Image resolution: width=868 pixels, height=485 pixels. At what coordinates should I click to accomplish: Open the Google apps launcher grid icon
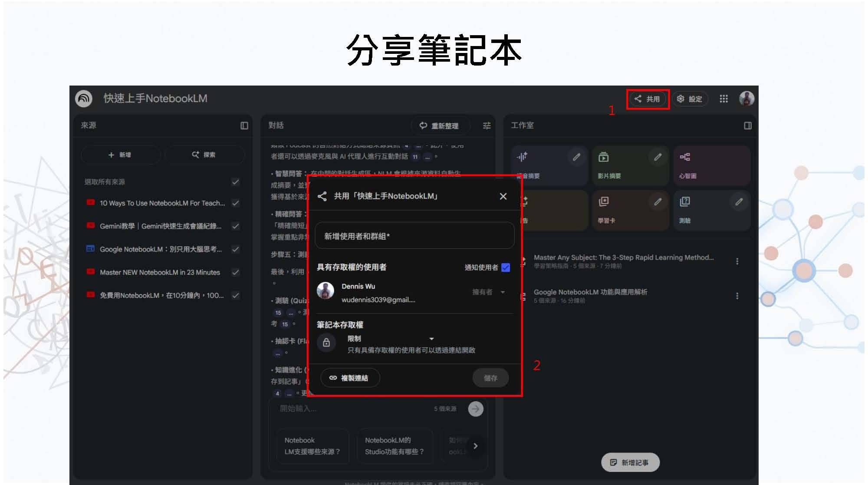(724, 99)
